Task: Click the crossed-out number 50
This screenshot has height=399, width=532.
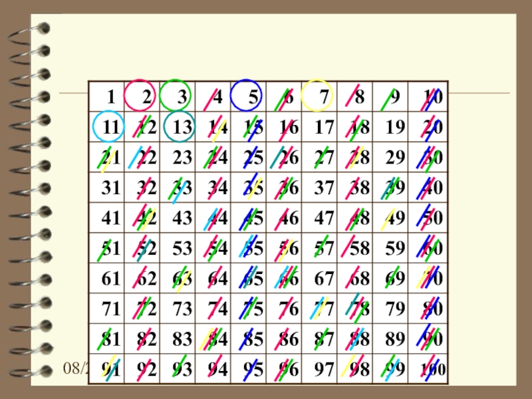Action: [x=428, y=217]
